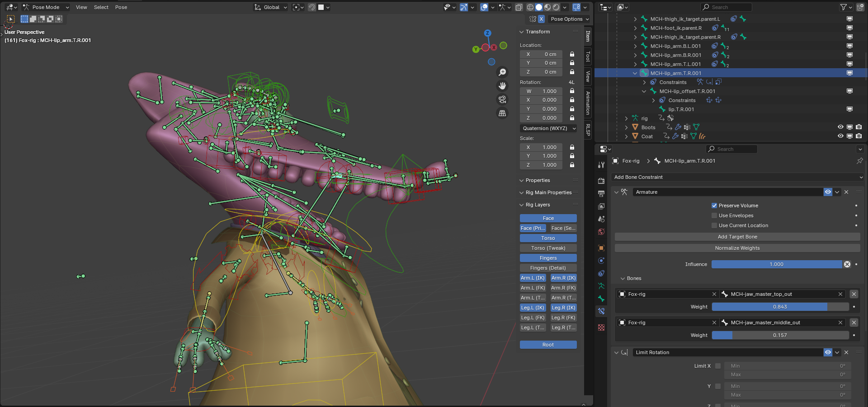The height and width of the screenshot is (407, 868).
Task: Enable Use Envelopes checkbox
Action: pos(714,215)
